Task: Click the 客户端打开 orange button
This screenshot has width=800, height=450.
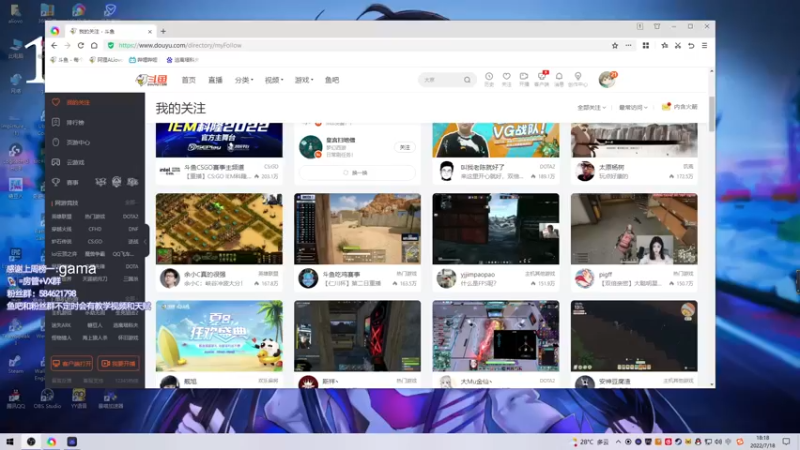Action: point(71,363)
